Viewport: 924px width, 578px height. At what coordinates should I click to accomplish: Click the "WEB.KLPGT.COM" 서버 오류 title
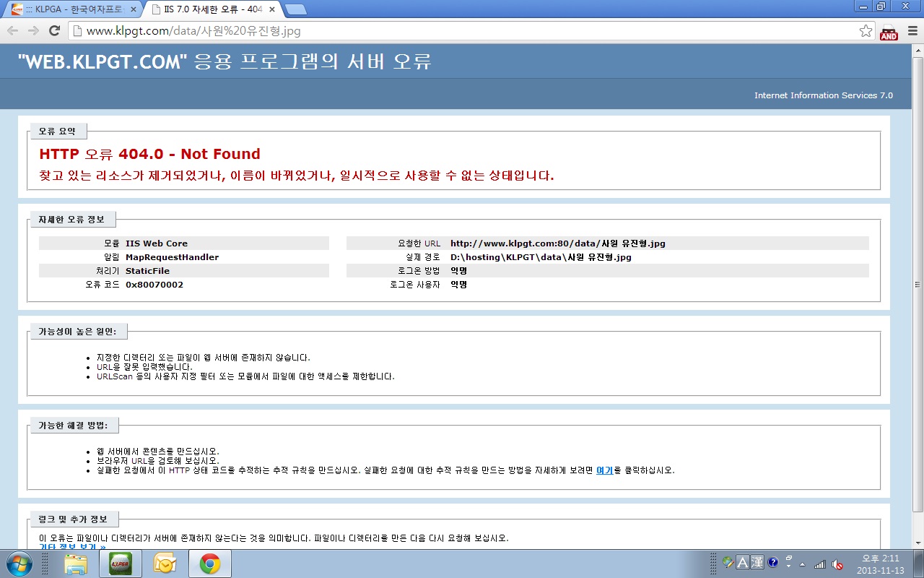click(225, 62)
